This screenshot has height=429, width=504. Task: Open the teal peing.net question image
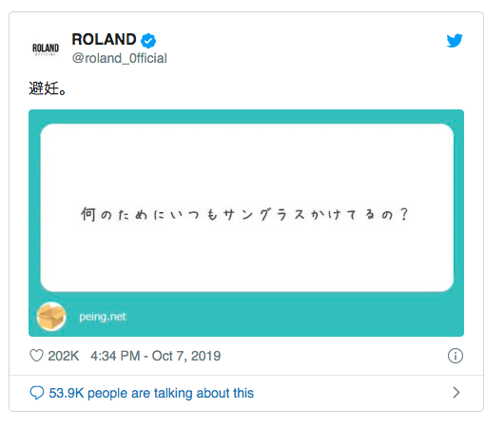246,224
